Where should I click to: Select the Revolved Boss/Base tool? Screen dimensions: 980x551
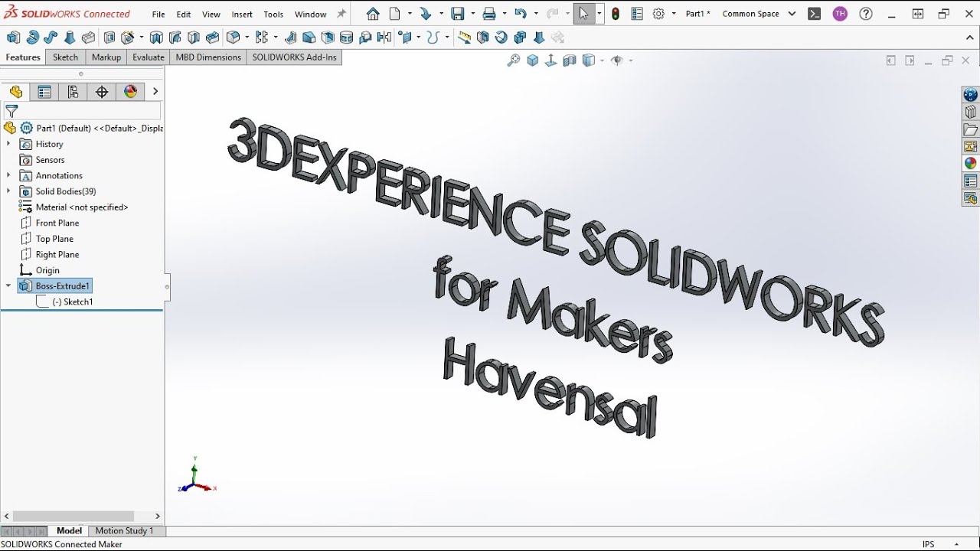(x=32, y=37)
